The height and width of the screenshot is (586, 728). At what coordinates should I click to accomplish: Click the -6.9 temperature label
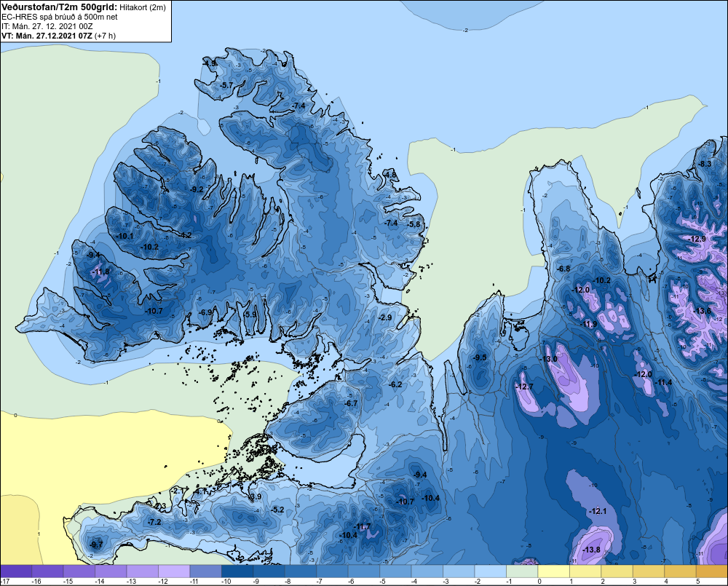[205, 312]
